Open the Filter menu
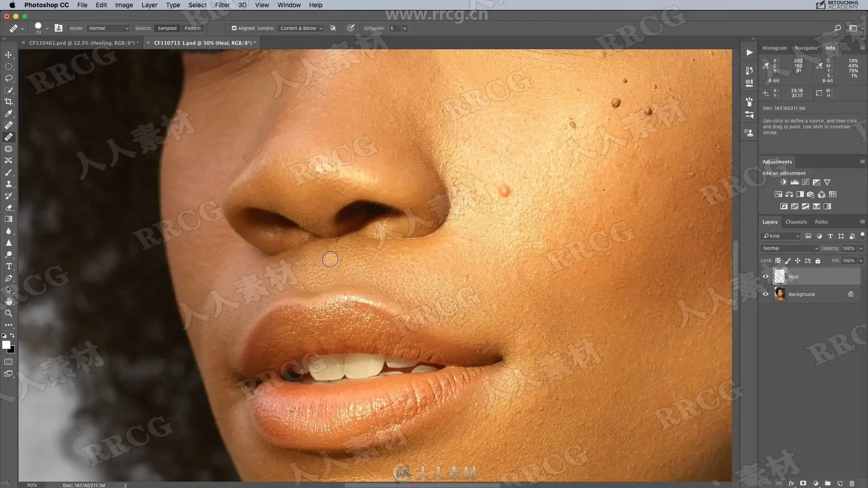 (222, 5)
